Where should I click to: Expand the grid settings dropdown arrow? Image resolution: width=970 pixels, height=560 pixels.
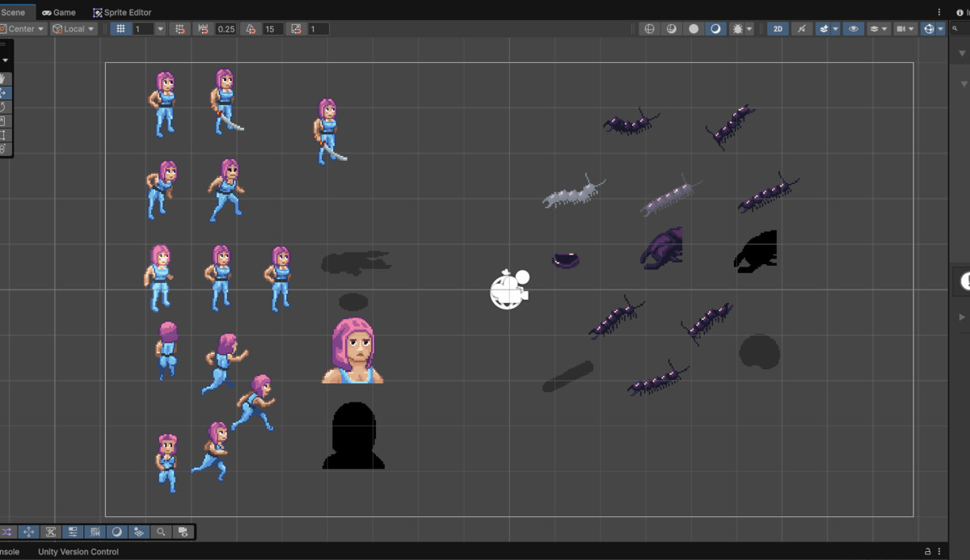160,29
